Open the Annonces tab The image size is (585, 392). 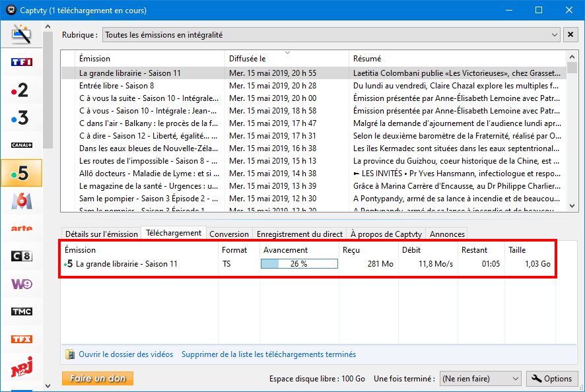[x=447, y=234]
